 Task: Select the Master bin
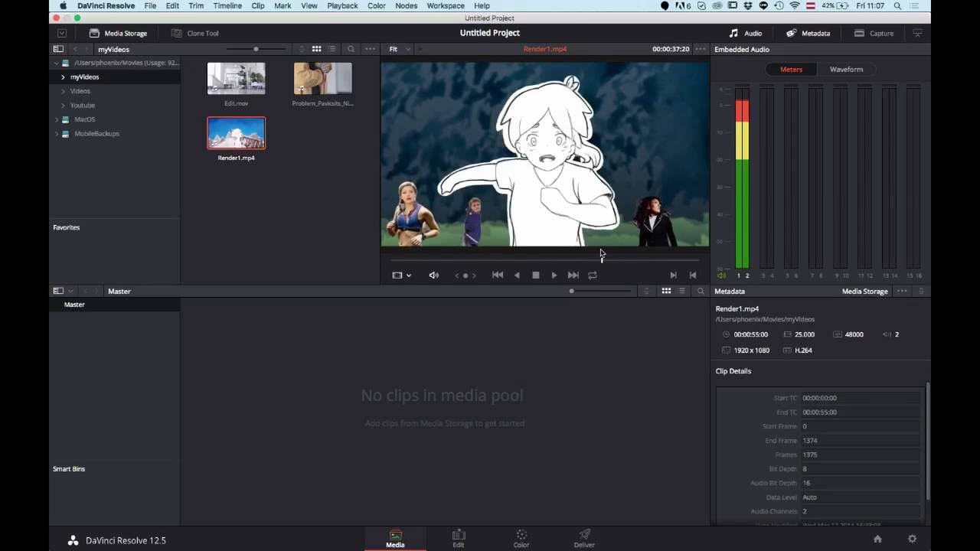point(74,305)
